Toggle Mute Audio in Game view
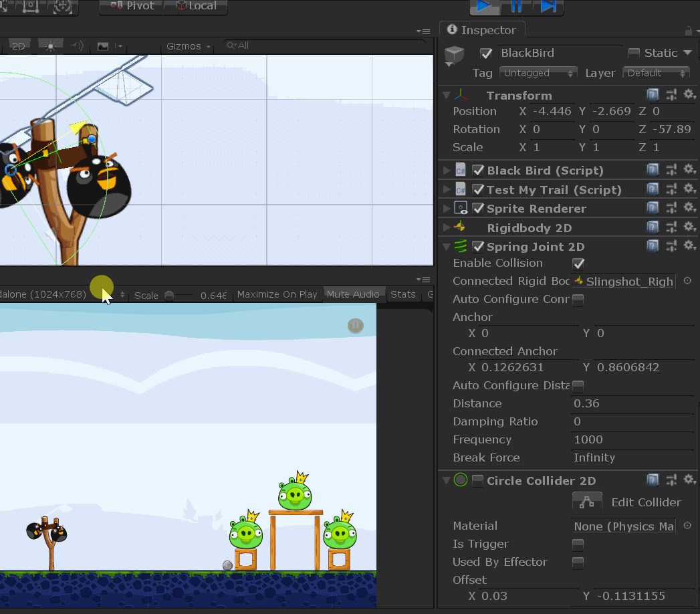The height and width of the screenshot is (614, 700). tap(353, 294)
